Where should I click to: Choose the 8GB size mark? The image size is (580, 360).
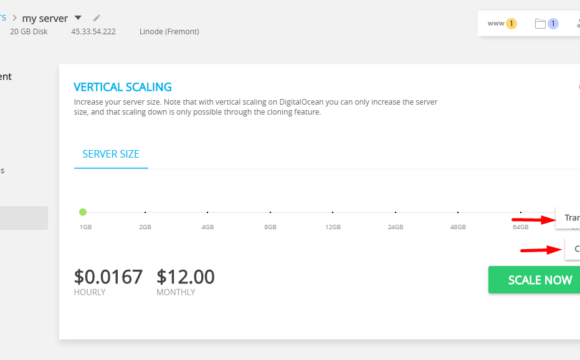click(x=270, y=212)
